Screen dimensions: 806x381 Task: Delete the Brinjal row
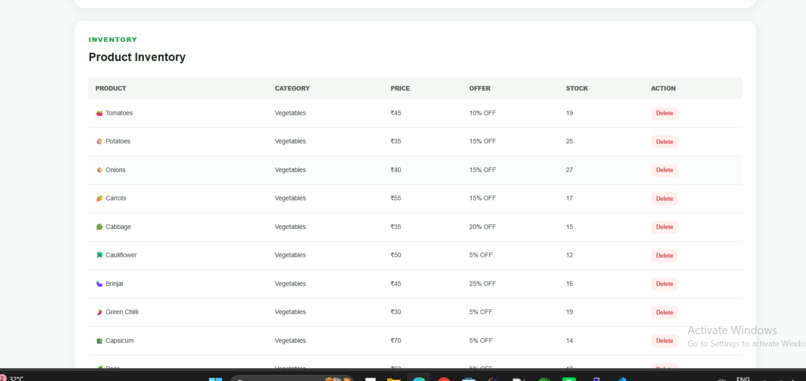664,284
